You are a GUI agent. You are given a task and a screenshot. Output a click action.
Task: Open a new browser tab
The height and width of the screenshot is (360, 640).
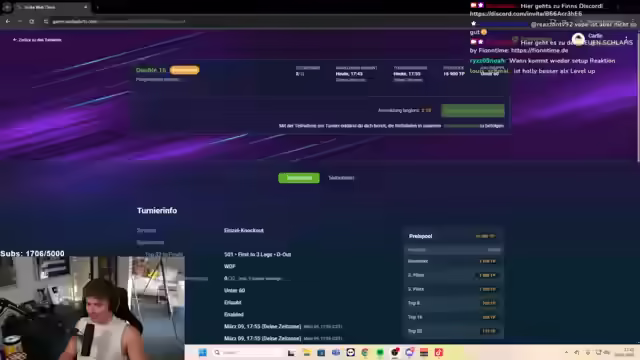(98, 7)
